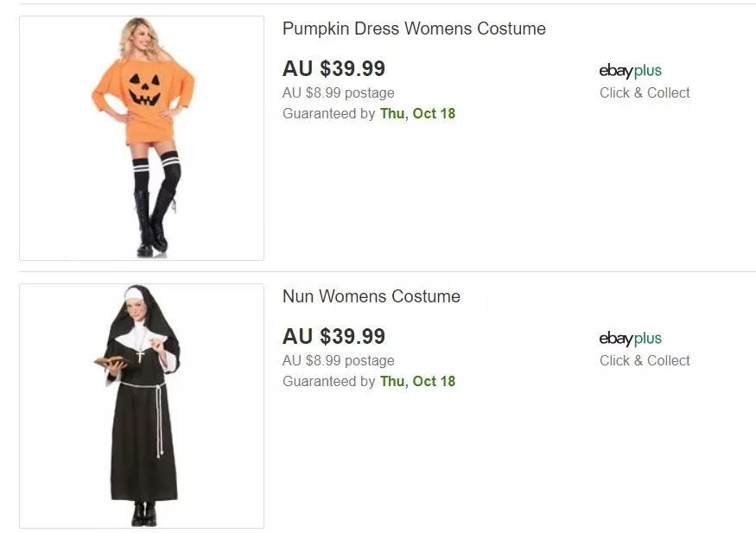Click the book held by the nun model
The width and height of the screenshot is (756, 533).
[x=112, y=360]
